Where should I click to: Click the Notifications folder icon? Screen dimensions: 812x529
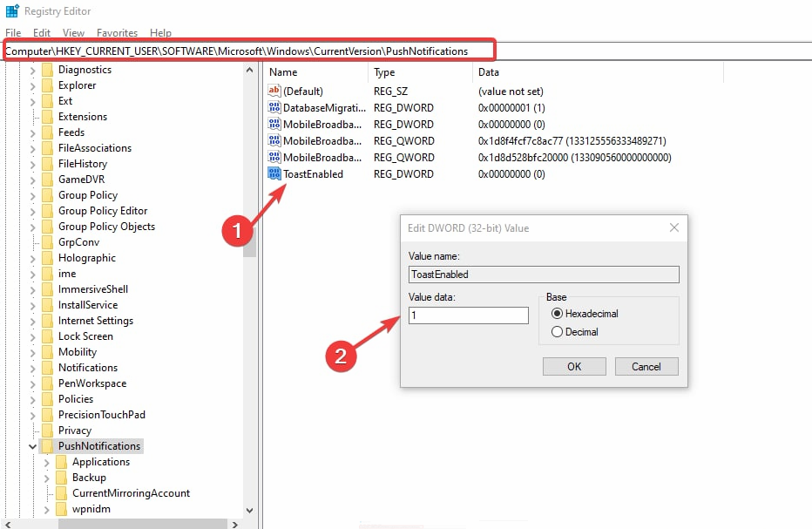tap(47, 368)
